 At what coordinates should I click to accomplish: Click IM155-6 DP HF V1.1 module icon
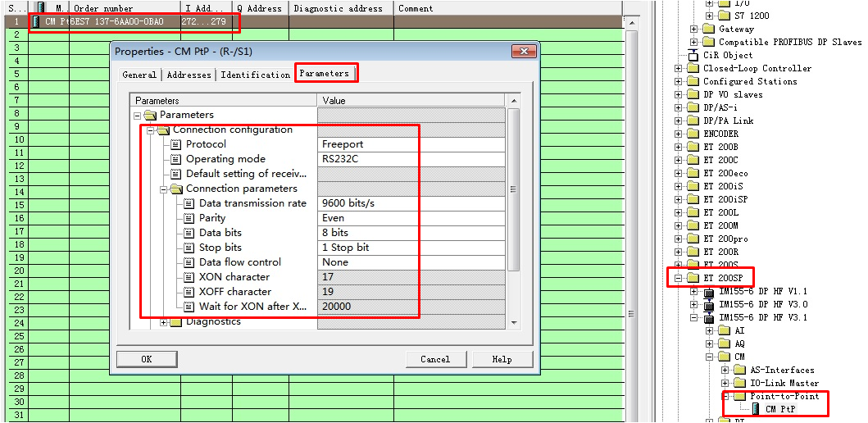[x=708, y=291]
